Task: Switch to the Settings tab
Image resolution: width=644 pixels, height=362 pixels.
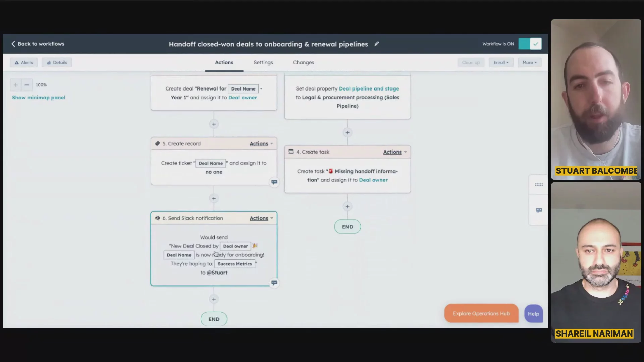Action: (263, 62)
